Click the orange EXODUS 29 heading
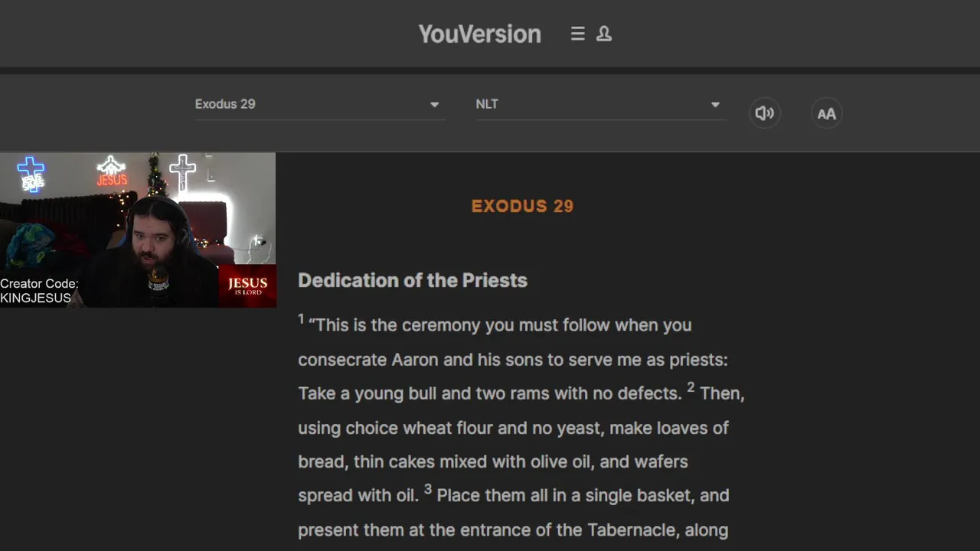The image size is (980, 551). 522,206
